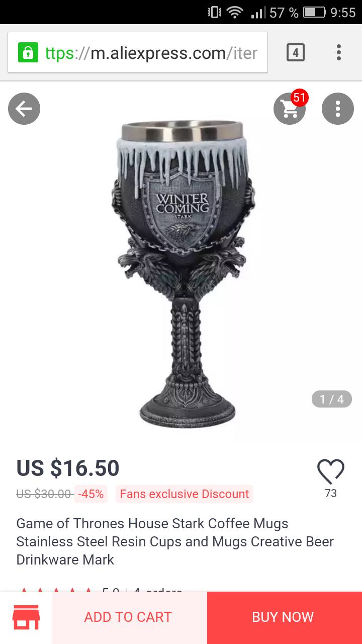
Task: Add item to wishlist with heart icon
Action: pos(331,472)
